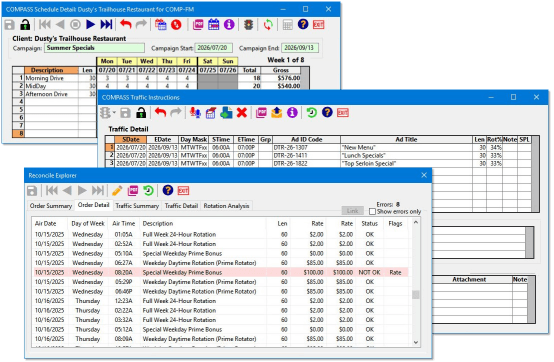
Task: Open the calendar icon after redo in Schedule Detail
Action: point(160,24)
